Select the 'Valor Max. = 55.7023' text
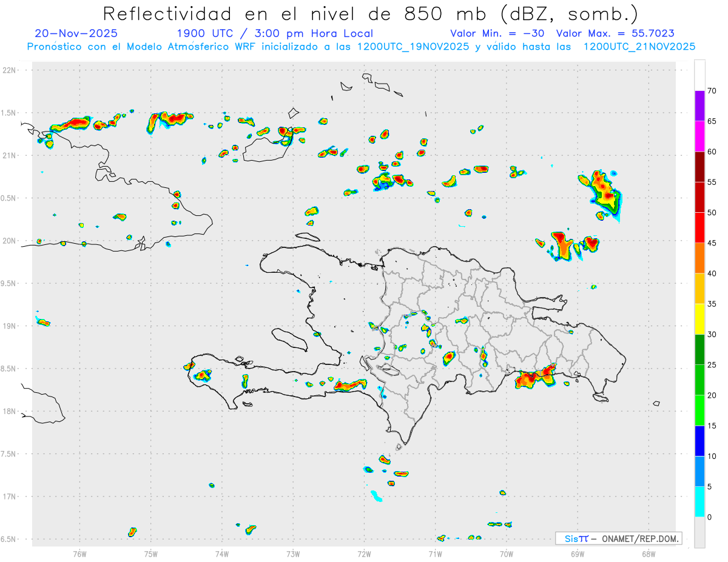The height and width of the screenshot is (562, 728). pyautogui.click(x=615, y=33)
